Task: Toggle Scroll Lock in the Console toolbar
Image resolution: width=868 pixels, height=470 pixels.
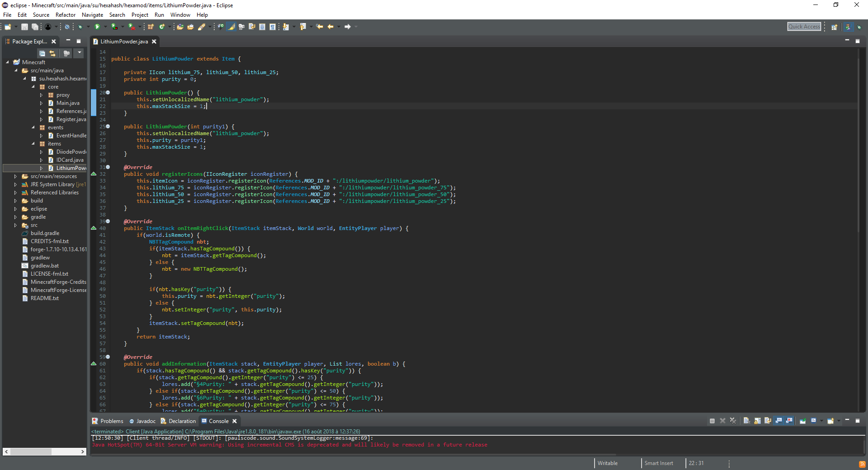Action: click(x=757, y=421)
